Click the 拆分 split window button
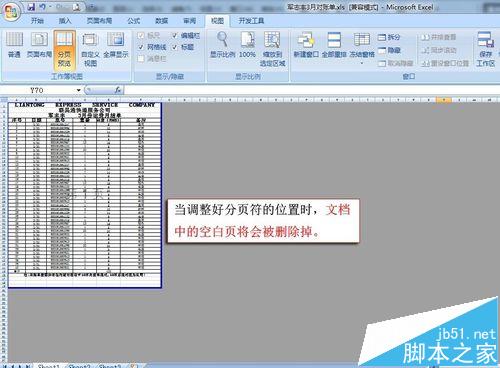Image resolution: width=500 pixels, height=368 pixels. click(x=389, y=37)
